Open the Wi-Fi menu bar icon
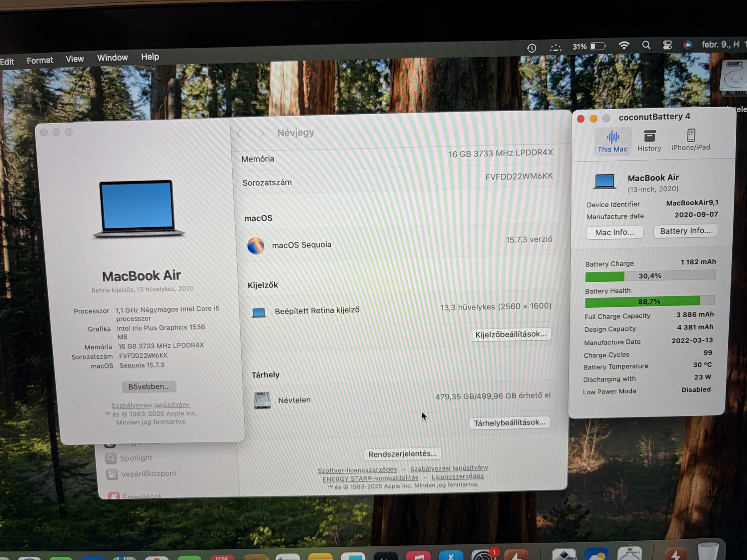 (x=624, y=46)
